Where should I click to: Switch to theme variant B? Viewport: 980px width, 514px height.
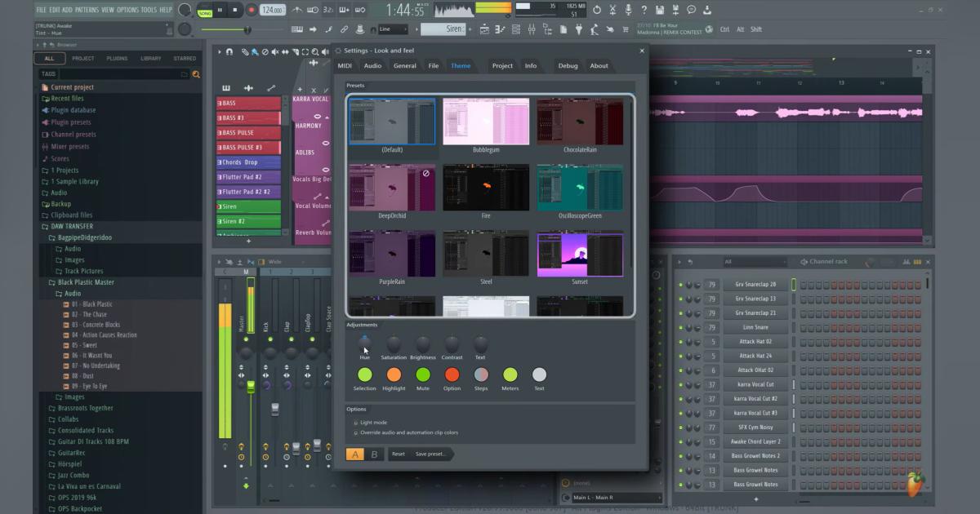pyautogui.click(x=374, y=454)
